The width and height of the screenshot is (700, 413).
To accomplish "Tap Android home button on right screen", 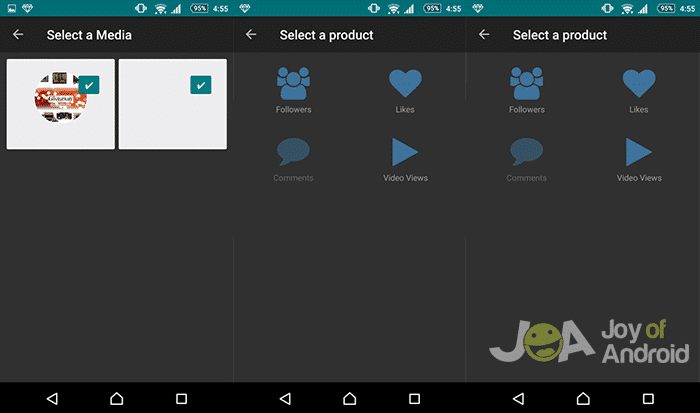I will [x=583, y=398].
